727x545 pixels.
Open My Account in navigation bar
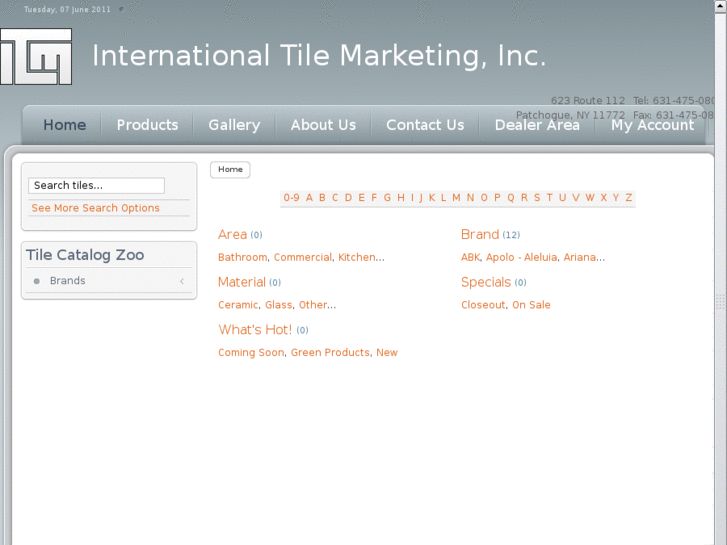click(652, 125)
